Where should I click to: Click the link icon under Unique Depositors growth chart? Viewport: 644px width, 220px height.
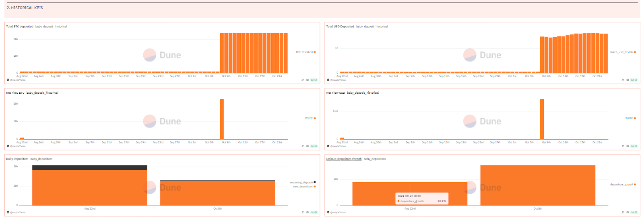pyautogui.click(x=623, y=212)
